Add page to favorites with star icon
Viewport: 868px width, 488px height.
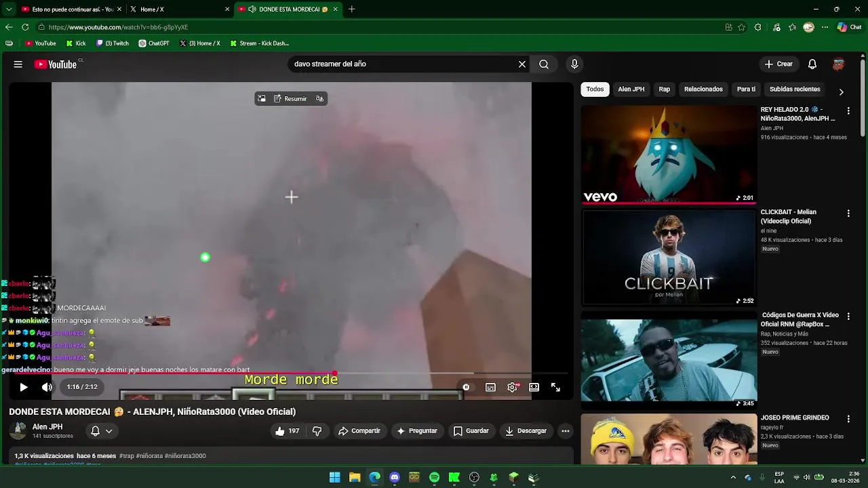(x=742, y=27)
